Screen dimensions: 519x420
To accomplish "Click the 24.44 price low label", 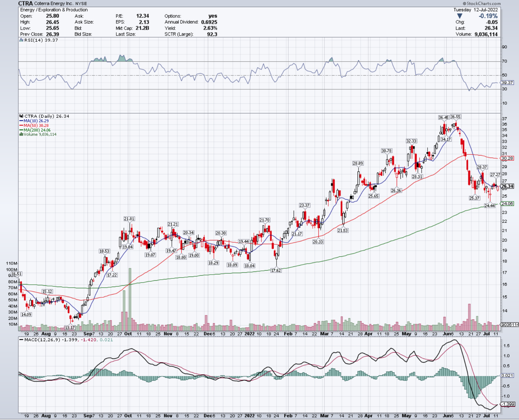I will [489, 206].
